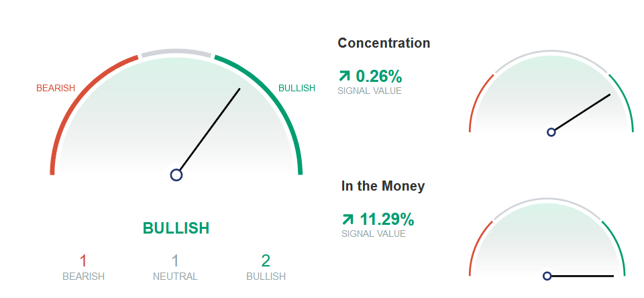Click the gray neutral arc on the main gauge
Screen dimensions: 644x298
(176, 52)
